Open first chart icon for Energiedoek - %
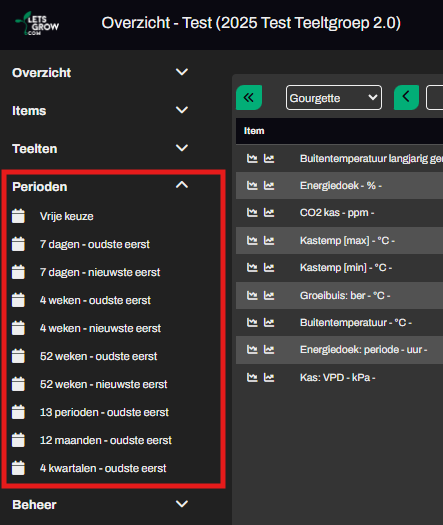This screenshot has width=443, height=525. point(252,185)
